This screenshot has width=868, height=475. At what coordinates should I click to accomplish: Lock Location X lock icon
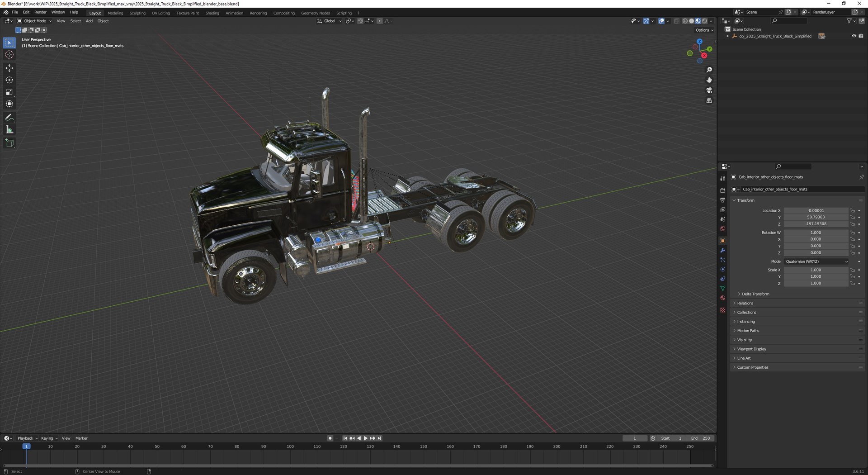click(x=852, y=211)
